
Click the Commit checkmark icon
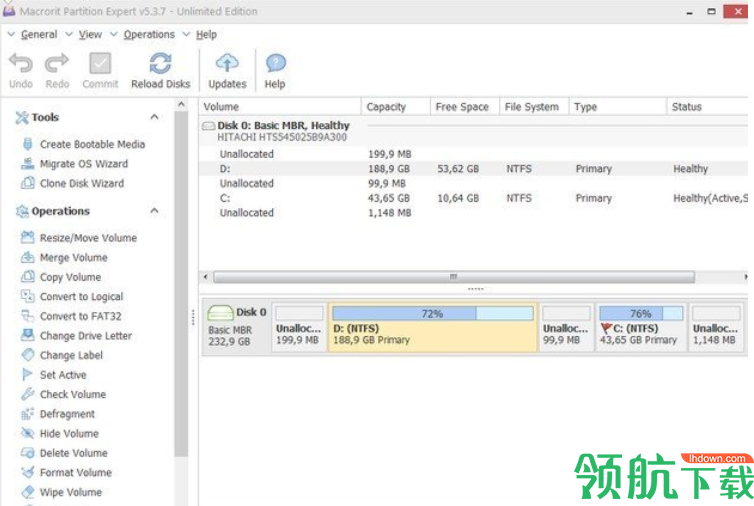point(100,63)
